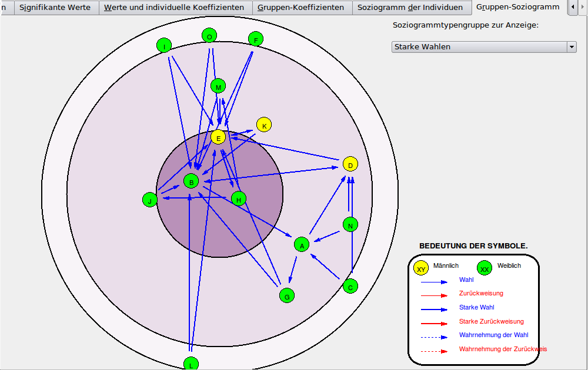Select green node B in the center
The width and height of the screenshot is (588, 370).
[191, 181]
